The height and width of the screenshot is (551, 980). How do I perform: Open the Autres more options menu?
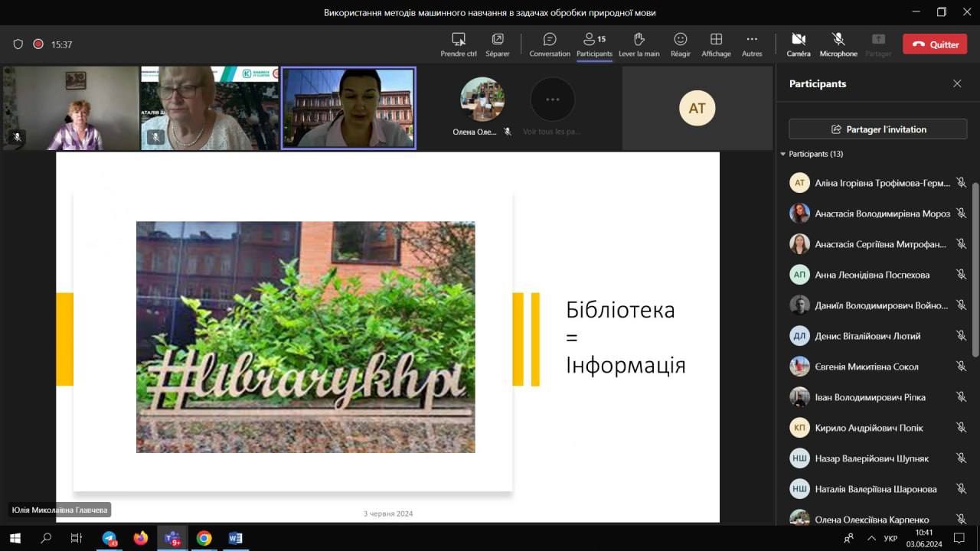[x=752, y=40]
